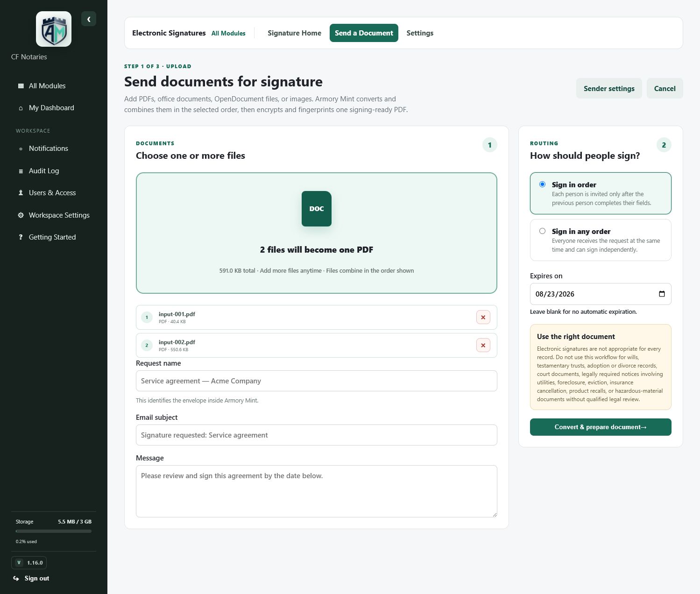Click the file upload drop zone text
Viewport: 700px width, 594px height.
click(x=317, y=250)
